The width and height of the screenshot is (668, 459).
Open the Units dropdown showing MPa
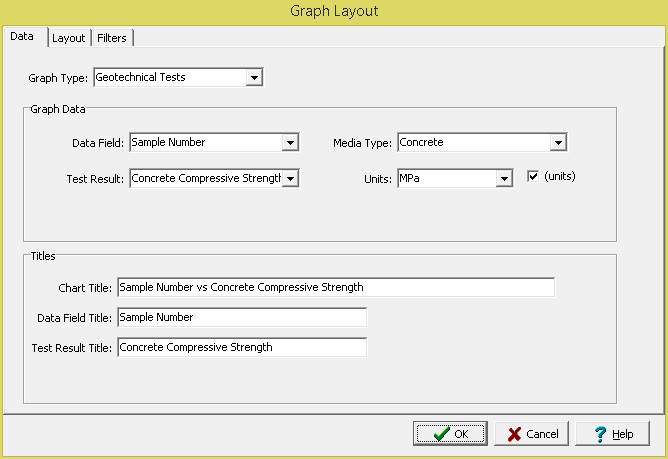point(505,178)
